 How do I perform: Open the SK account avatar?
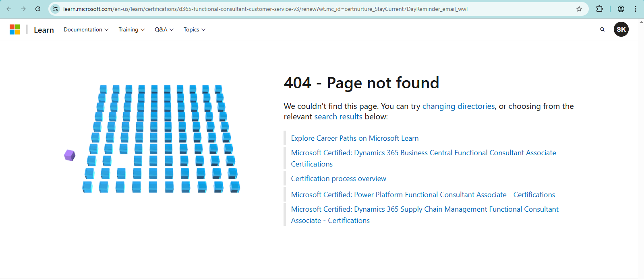coord(621,29)
